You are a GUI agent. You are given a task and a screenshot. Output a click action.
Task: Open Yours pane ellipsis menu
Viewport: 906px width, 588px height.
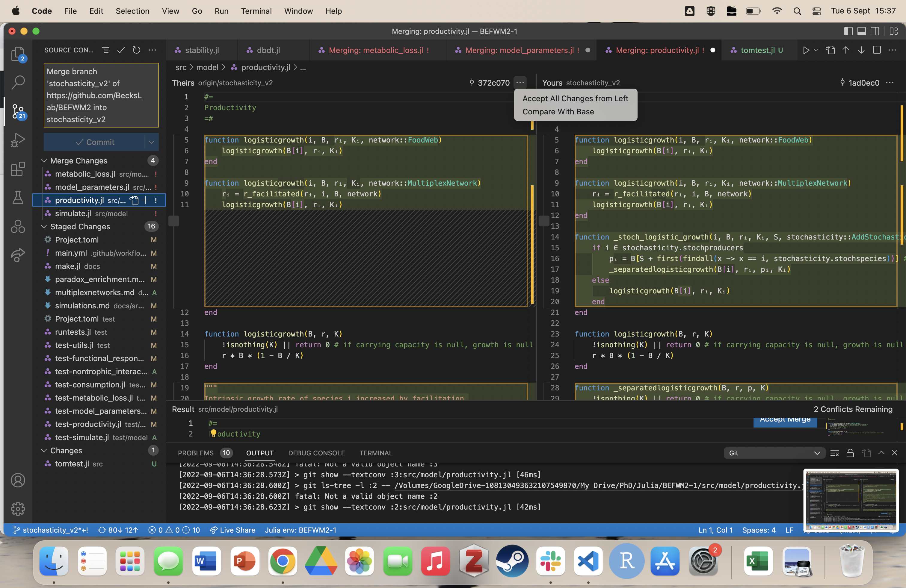(x=890, y=83)
